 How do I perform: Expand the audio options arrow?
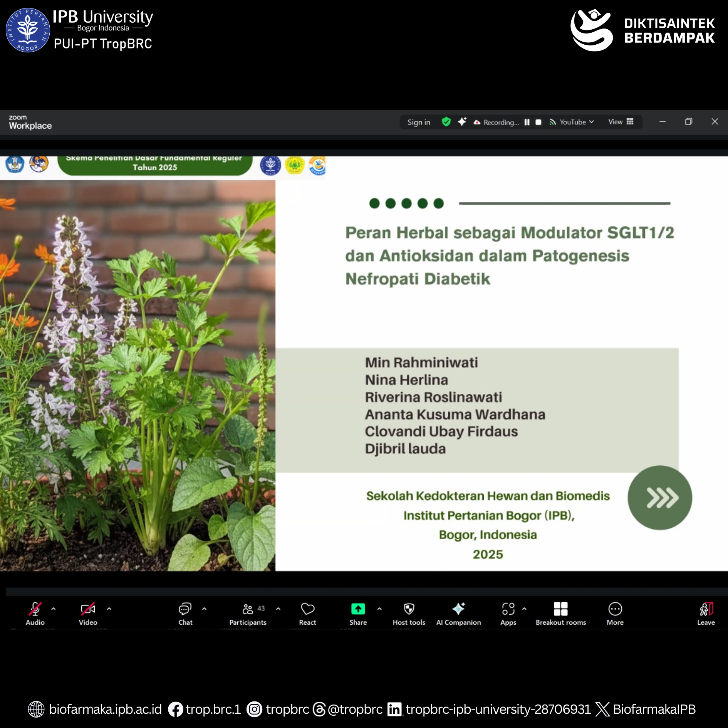(x=54, y=609)
